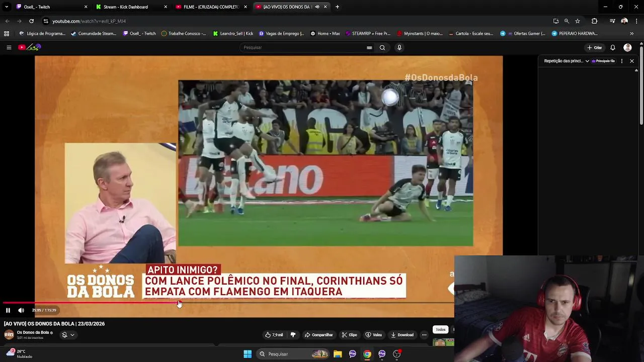
Task: Open the Trabalhe Conosco bookmark
Action: click(184, 34)
